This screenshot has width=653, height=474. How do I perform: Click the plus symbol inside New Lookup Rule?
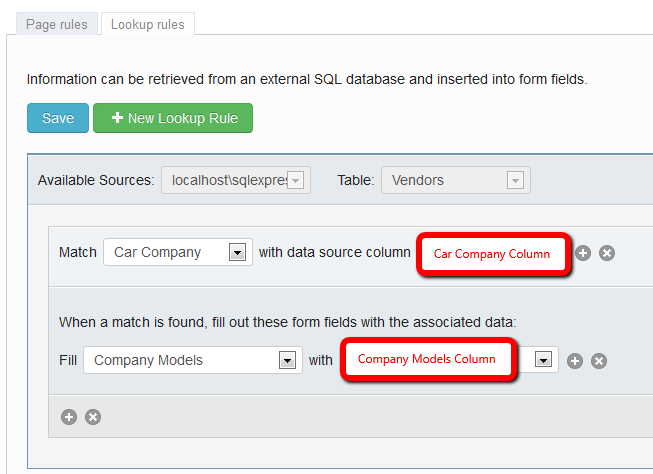point(117,118)
